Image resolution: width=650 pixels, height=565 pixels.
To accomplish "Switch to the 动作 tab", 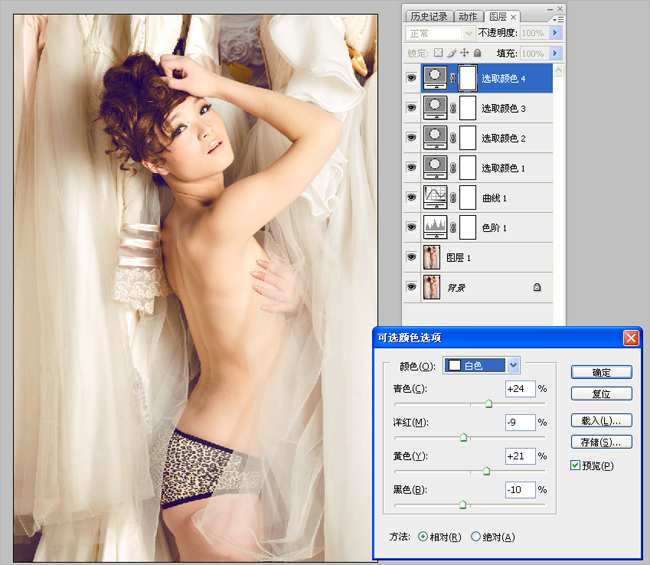I will (468, 16).
